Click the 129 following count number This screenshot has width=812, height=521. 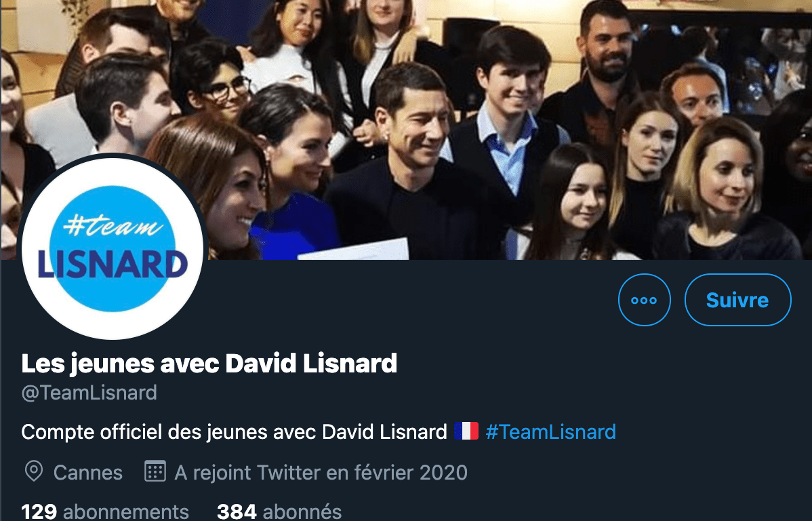(x=39, y=512)
